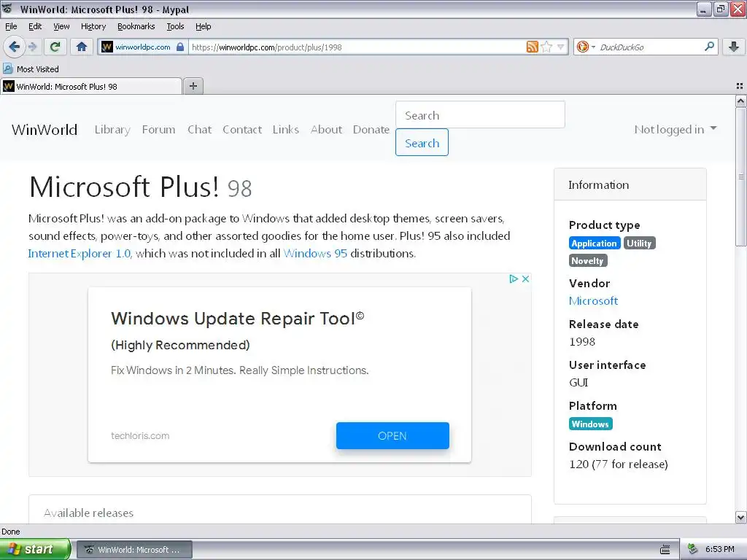
Task: Click the padlock security icon
Action: [180, 47]
